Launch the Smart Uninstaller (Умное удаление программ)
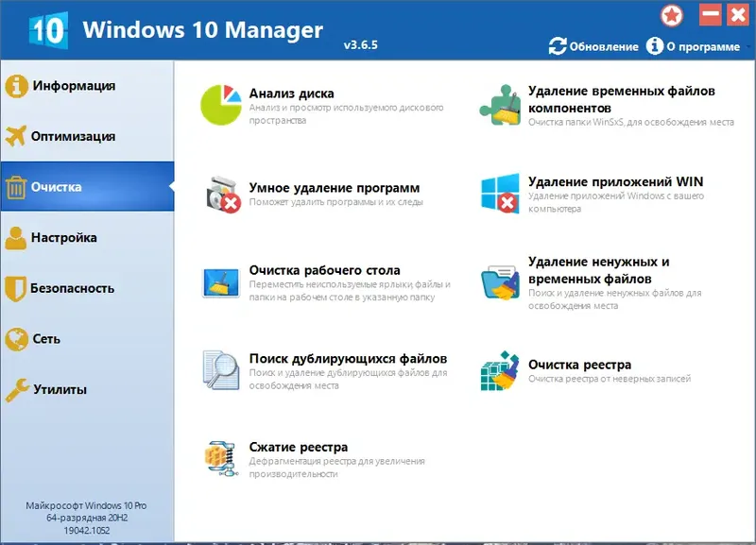 tap(335, 187)
